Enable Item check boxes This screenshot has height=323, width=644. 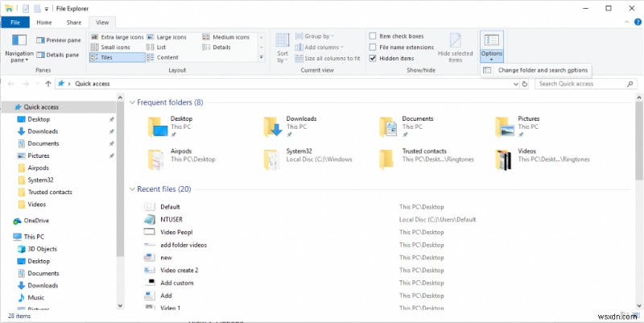(396, 36)
